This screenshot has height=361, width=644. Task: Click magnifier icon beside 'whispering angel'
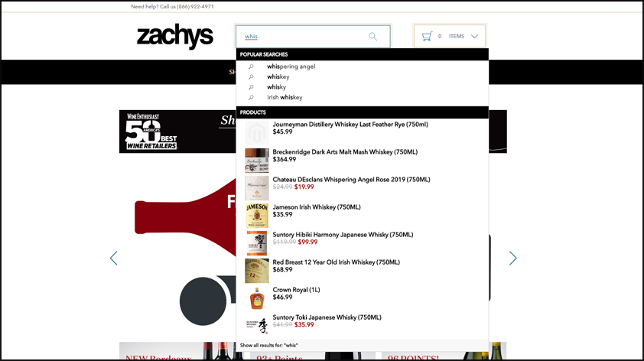251,67
